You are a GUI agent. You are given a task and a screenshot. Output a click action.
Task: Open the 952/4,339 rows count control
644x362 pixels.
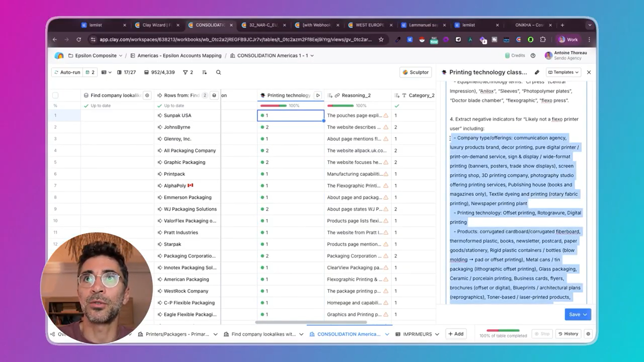pos(160,73)
